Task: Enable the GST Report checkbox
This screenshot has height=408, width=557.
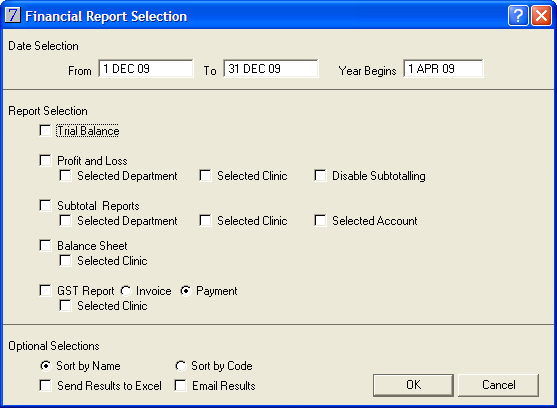Action: [45, 290]
